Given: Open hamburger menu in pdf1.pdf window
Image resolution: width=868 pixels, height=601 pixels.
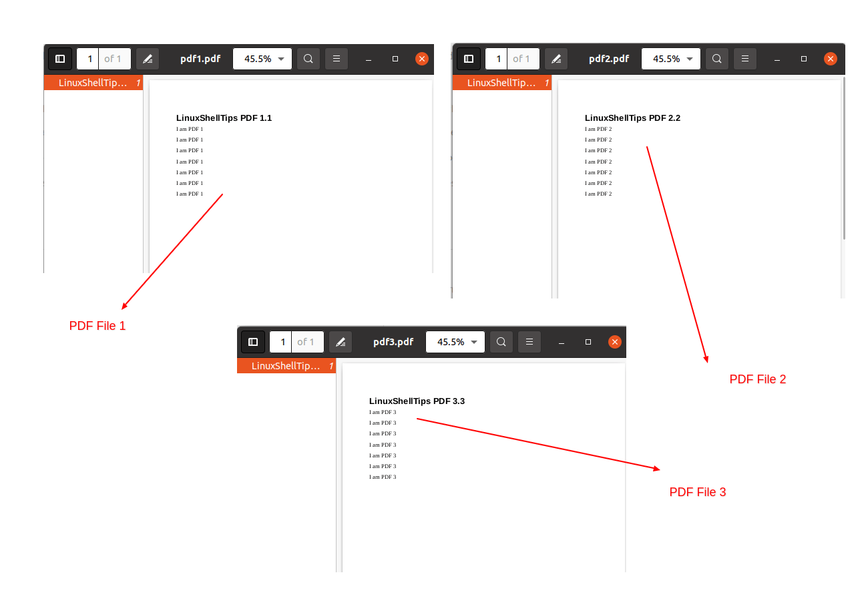Looking at the screenshot, I should coord(337,59).
